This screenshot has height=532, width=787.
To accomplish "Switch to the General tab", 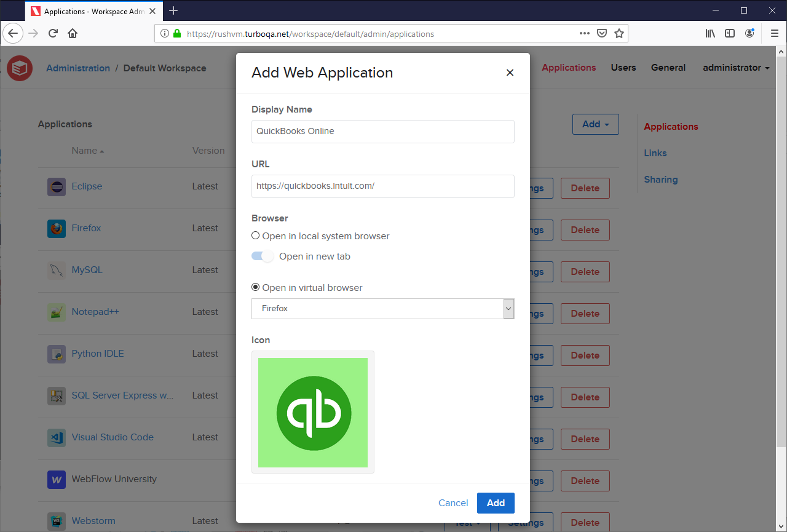I will [668, 68].
